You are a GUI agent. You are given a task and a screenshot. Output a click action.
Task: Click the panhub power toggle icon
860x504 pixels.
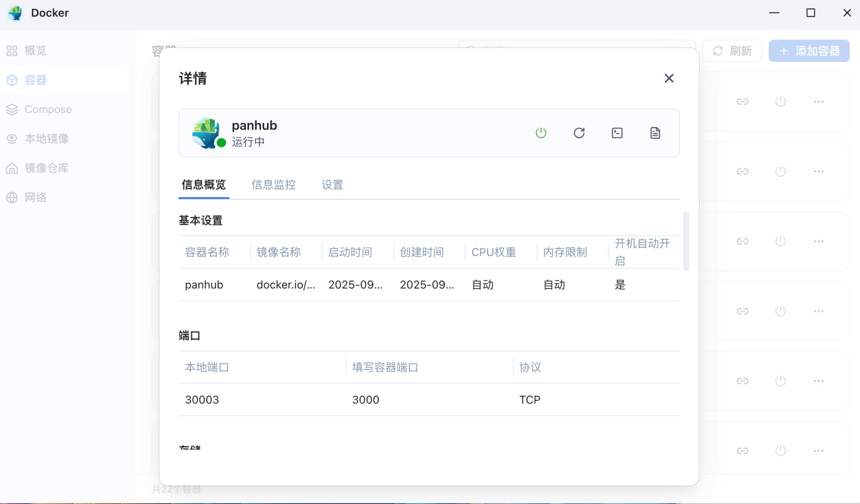point(541,133)
